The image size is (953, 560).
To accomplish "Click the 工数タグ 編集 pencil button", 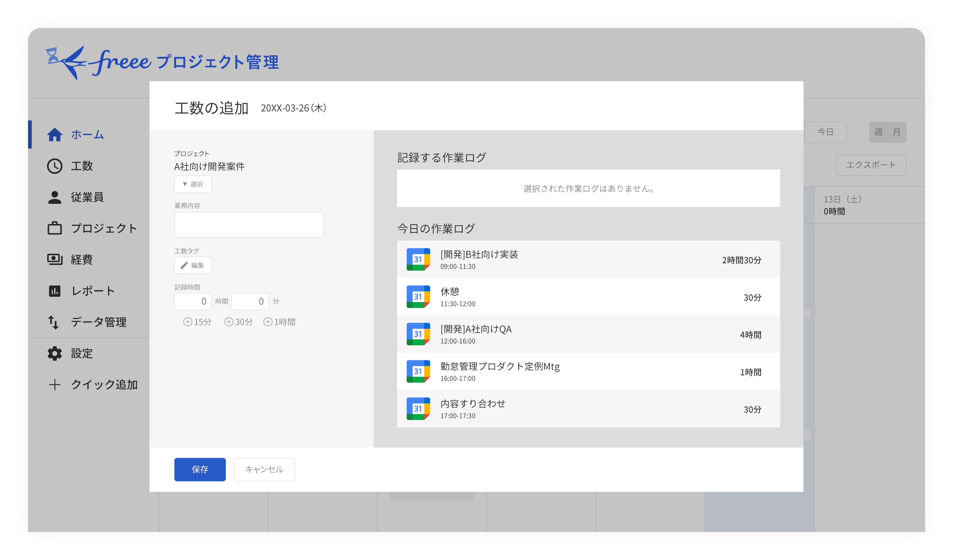I will point(193,265).
